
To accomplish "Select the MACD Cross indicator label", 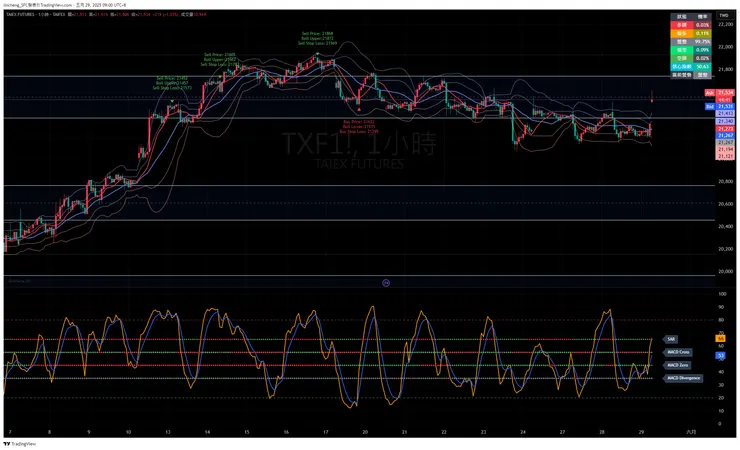I will [x=678, y=352].
